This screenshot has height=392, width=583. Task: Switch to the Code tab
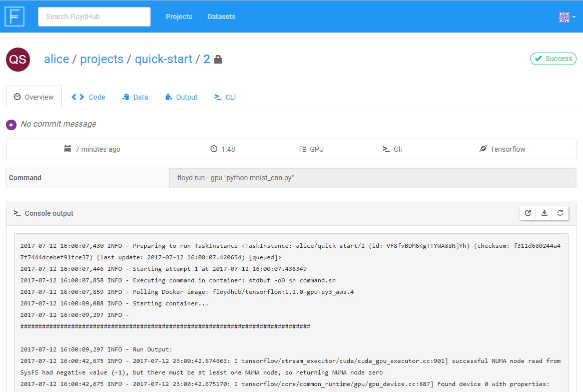coord(89,97)
